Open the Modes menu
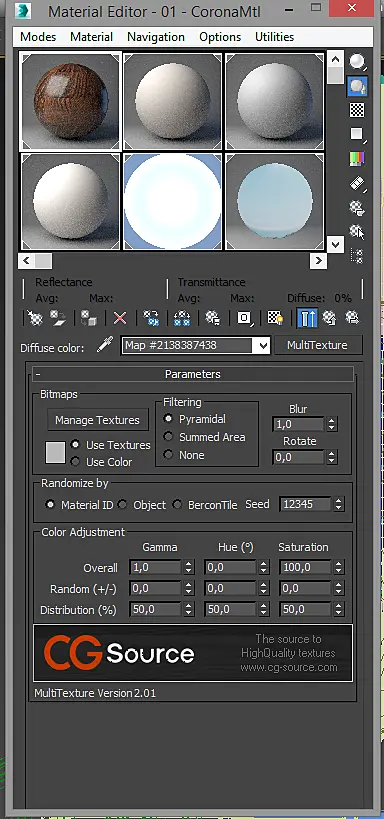Image resolution: width=384 pixels, height=819 pixels. click(38, 37)
